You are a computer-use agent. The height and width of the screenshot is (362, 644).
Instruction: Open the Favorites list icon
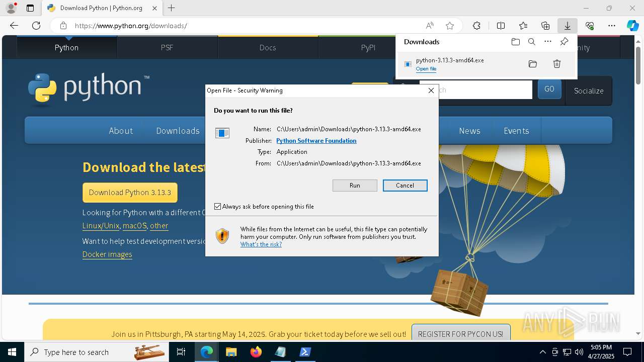pyautogui.click(x=523, y=26)
